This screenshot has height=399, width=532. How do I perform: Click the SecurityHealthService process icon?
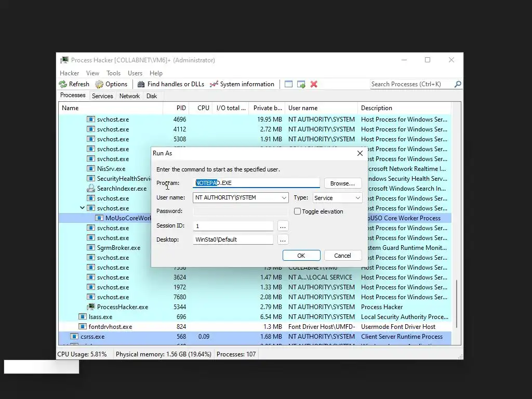click(90, 178)
